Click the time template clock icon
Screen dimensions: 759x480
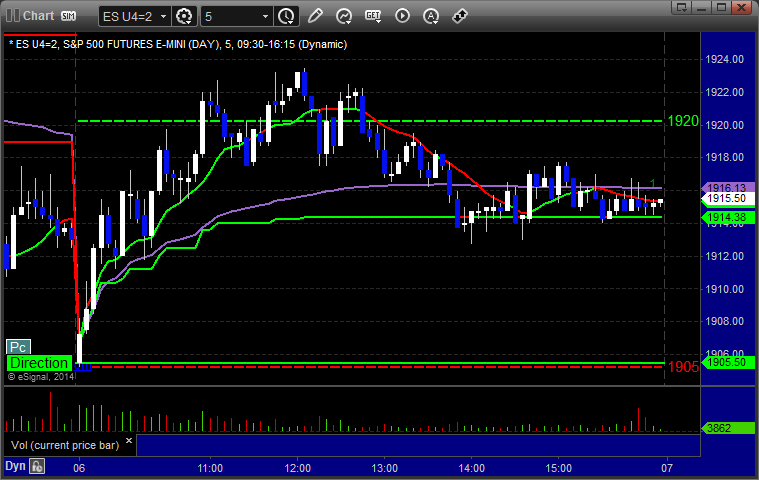pyautogui.click(x=286, y=16)
